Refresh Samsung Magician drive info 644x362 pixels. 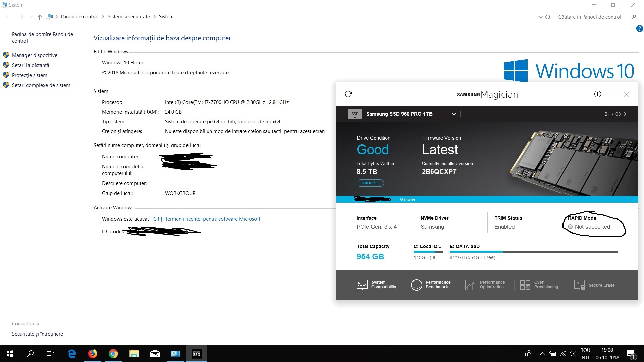348,94
